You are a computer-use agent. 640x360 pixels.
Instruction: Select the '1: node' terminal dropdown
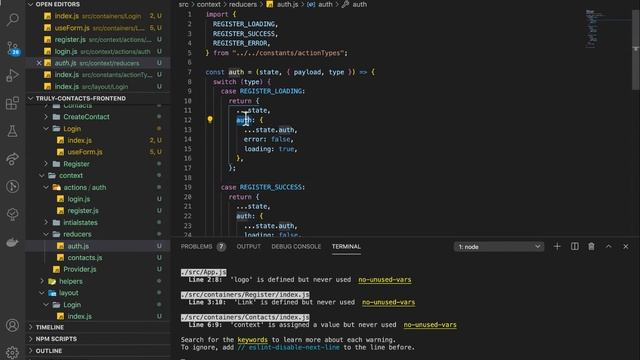tap(499, 247)
